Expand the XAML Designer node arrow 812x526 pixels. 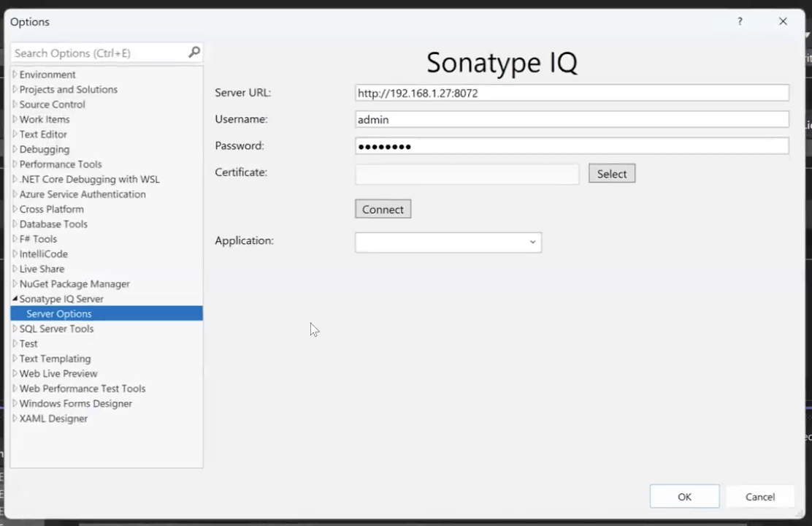click(x=15, y=418)
